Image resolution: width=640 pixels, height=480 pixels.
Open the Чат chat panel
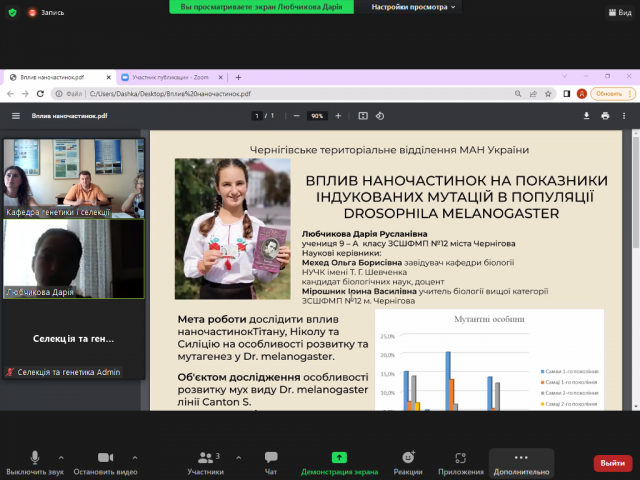coord(271,461)
